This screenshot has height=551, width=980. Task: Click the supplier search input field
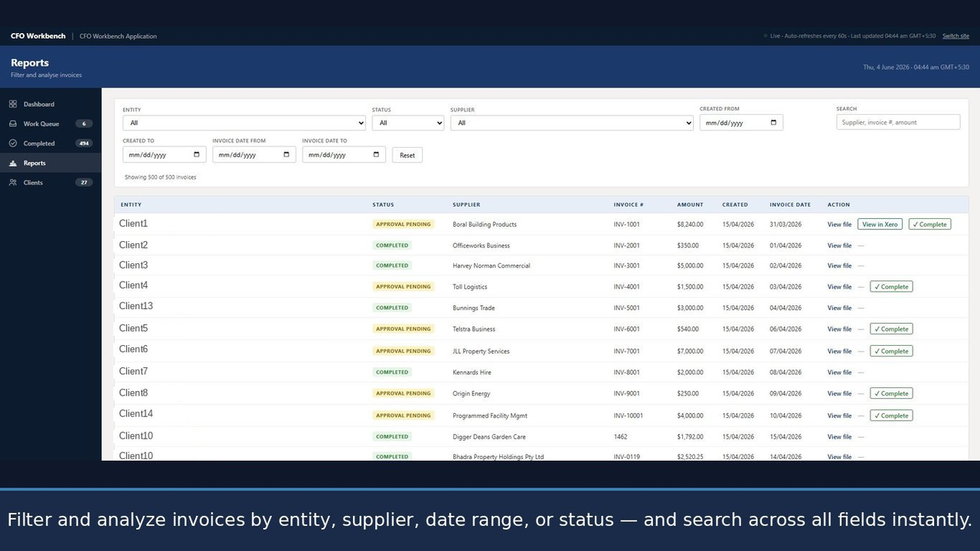click(898, 122)
